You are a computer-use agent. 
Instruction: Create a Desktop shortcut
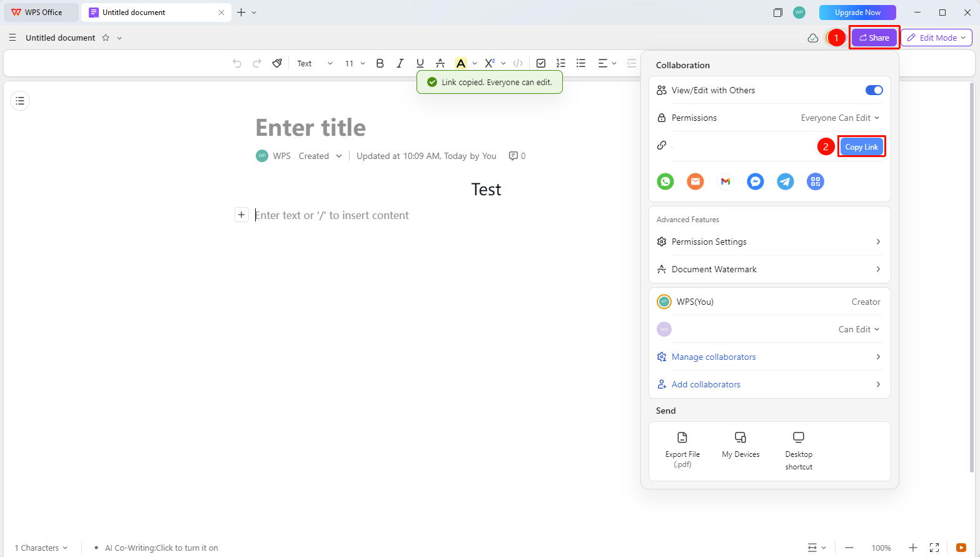tap(799, 451)
